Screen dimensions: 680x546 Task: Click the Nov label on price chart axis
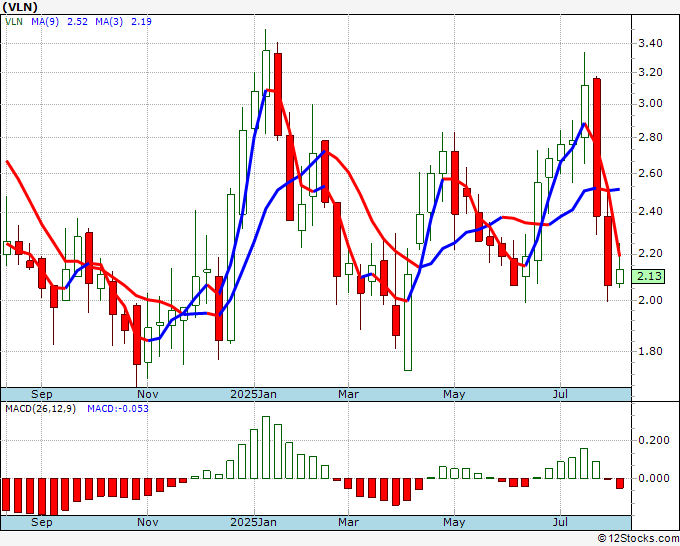[147, 394]
